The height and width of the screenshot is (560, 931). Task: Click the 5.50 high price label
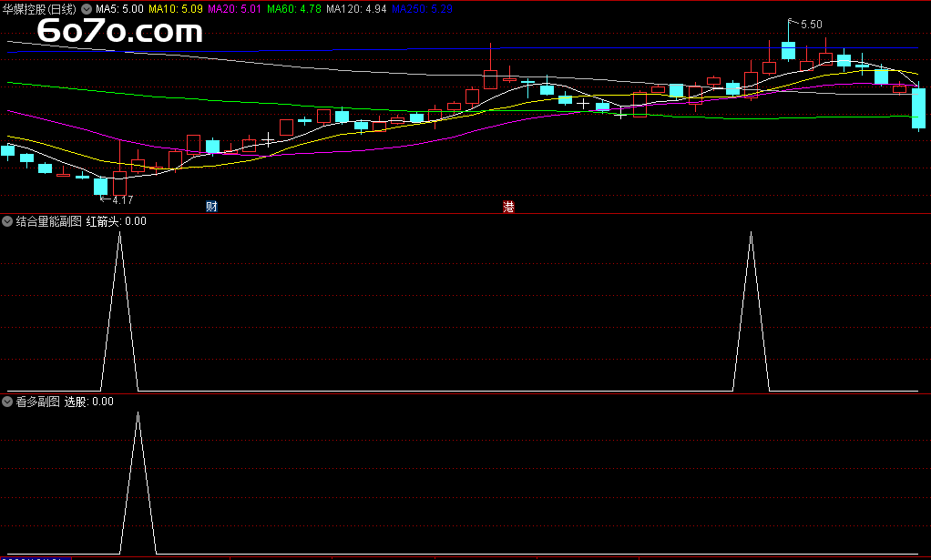pyautogui.click(x=811, y=25)
